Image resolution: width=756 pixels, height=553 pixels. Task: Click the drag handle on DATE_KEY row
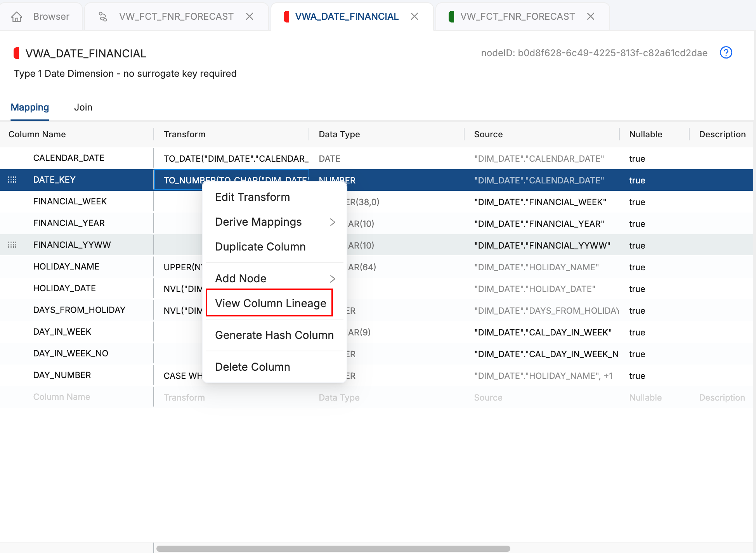point(12,180)
